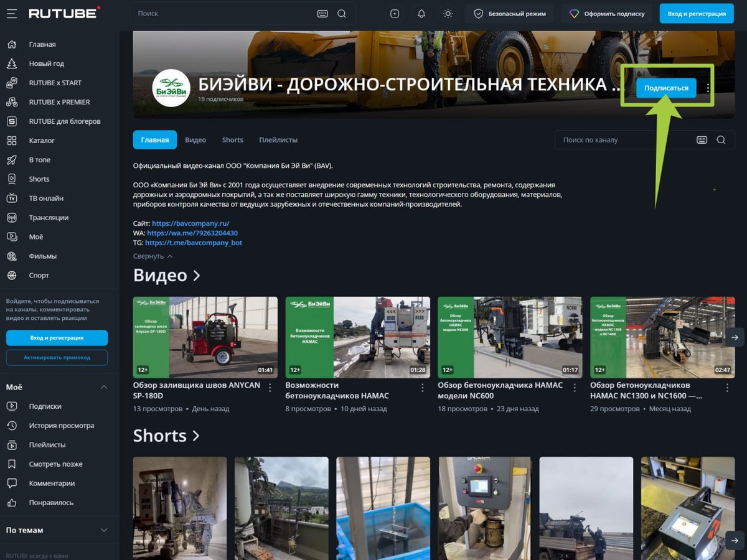Screen dimensions: 747x560
Task: Open the bavcompany.ru site link
Action: (190, 223)
